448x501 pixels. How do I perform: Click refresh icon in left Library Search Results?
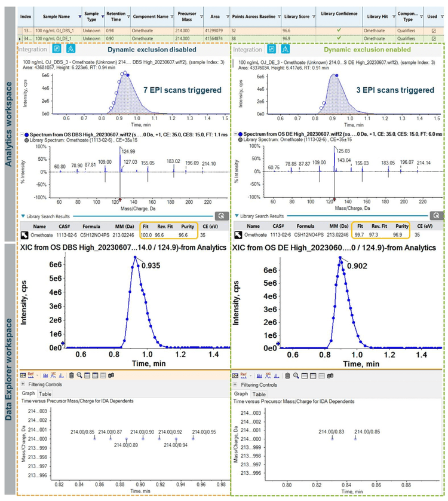pos(222,215)
